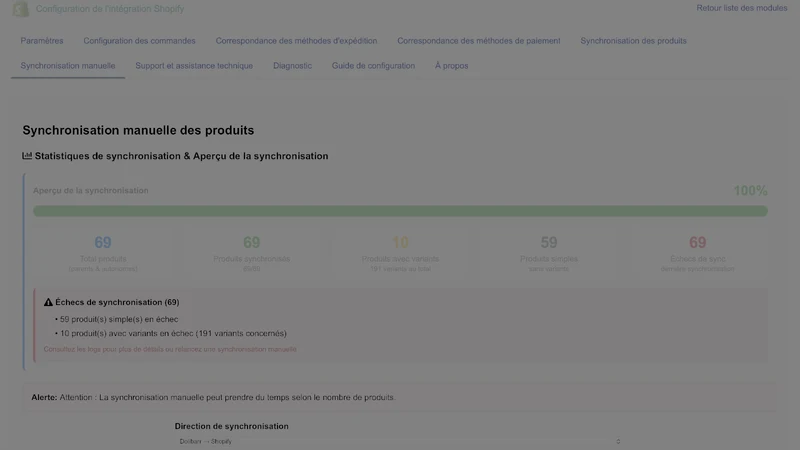Click the Aperçu de la synchronisation label
800x450 pixels.
click(91, 190)
